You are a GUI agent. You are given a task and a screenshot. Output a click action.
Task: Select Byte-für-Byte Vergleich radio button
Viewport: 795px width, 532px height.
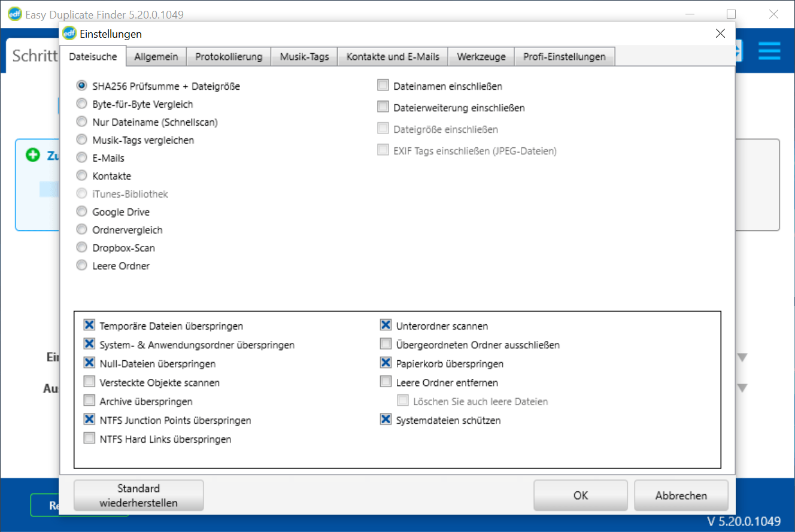pos(82,104)
